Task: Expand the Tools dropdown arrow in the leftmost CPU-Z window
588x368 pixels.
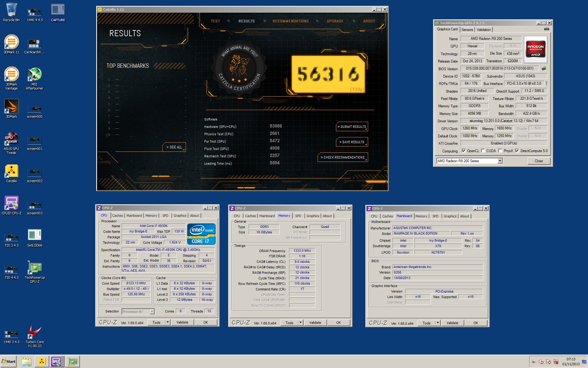Action: [x=168, y=322]
